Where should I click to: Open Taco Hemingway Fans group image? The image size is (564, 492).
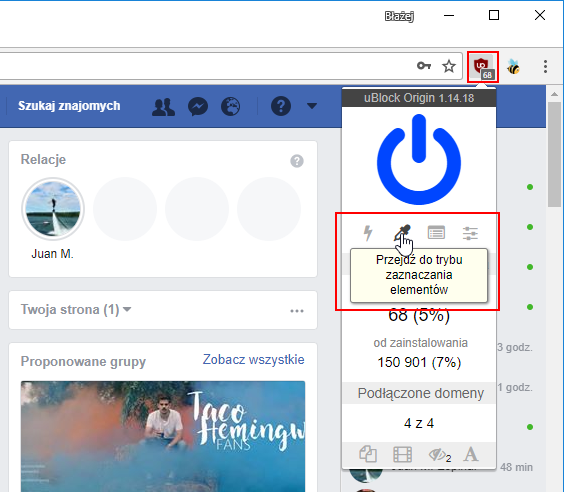tap(163, 436)
